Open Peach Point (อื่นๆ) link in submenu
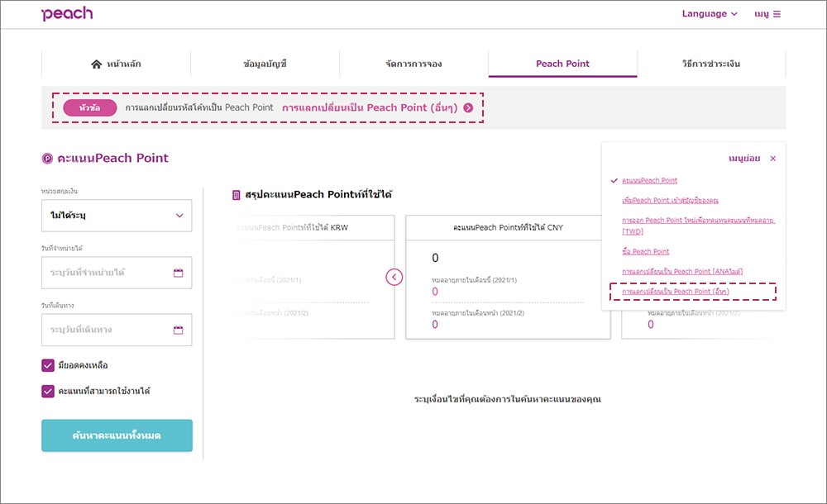The height and width of the screenshot is (504, 827). point(675,292)
